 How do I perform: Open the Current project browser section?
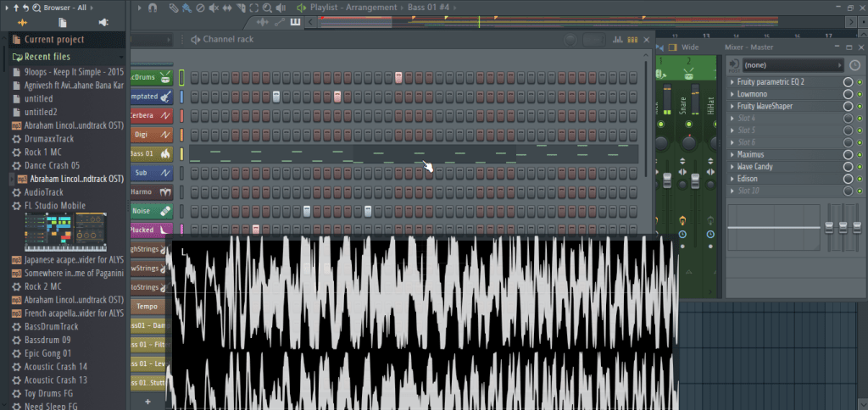pos(54,40)
